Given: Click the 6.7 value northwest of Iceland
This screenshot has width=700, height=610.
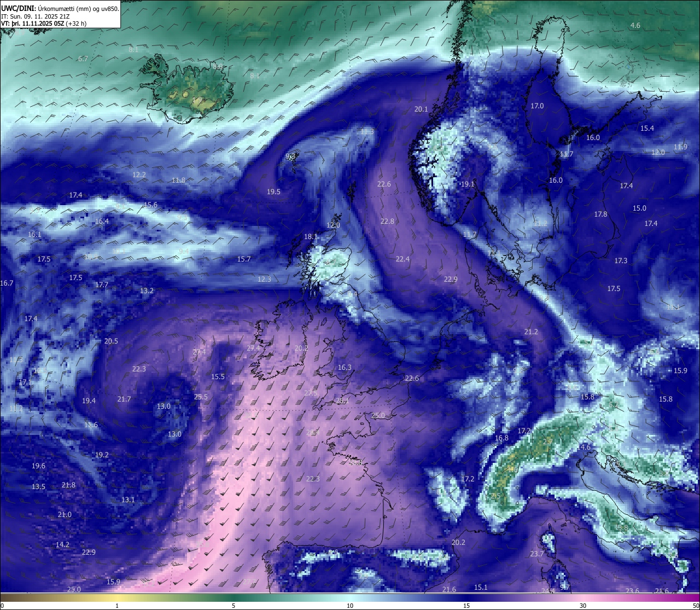Looking at the screenshot, I should click(83, 59).
